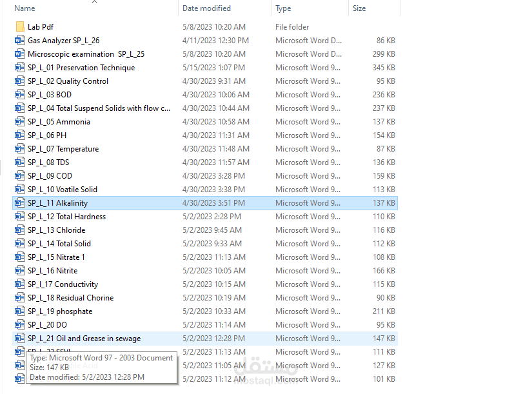The image size is (532, 394).
Task: Click the 299 KB size value
Action: point(384,54)
